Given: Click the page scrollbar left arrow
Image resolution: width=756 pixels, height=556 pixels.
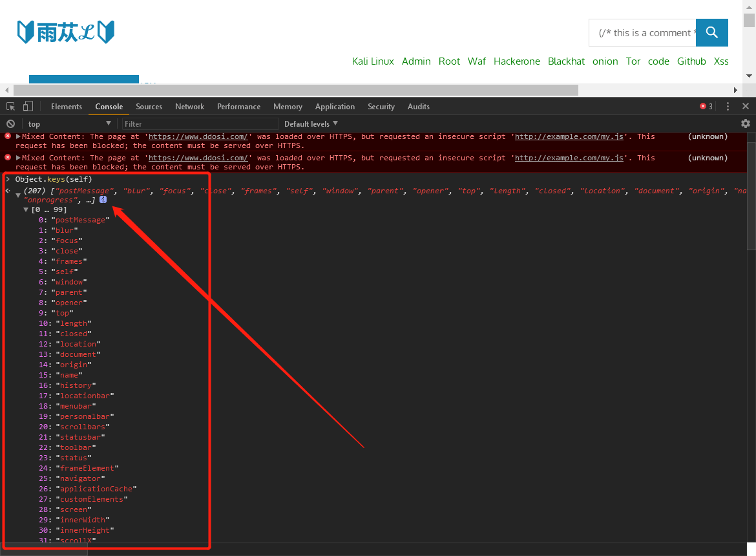Looking at the screenshot, I should [x=6, y=90].
